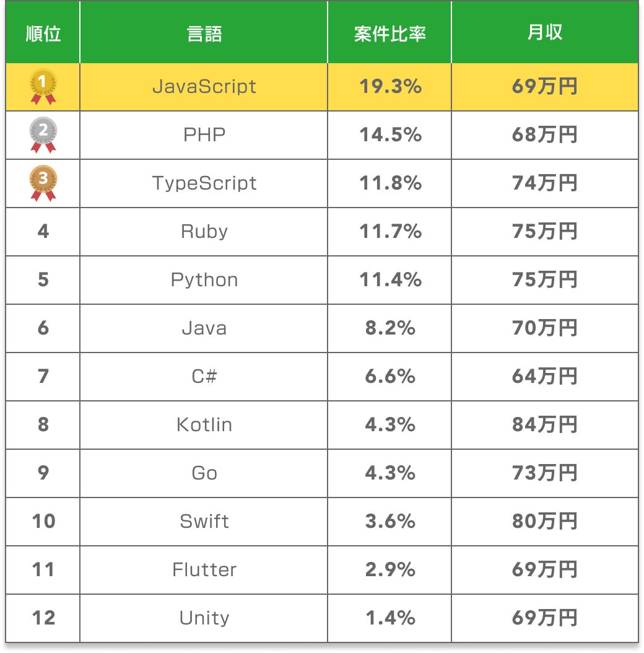The image size is (644, 653).
Task: Select the 言語 column header
Action: tap(204, 33)
